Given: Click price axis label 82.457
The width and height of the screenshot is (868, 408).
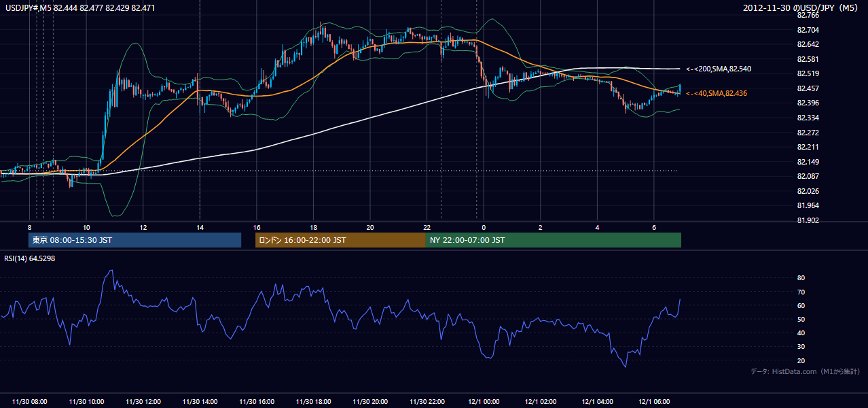Looking at the screenshot, I should coord(808,88).
